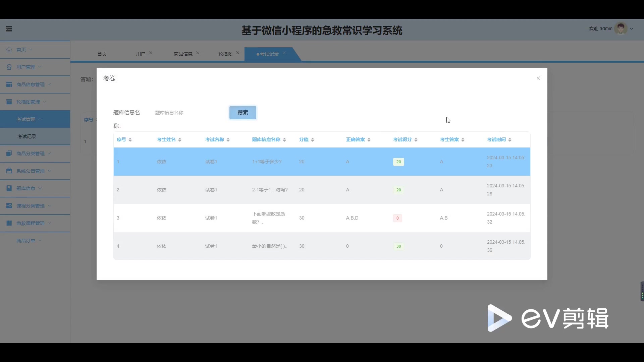Click the hamburger menu collapse icon

click(9, 29)
